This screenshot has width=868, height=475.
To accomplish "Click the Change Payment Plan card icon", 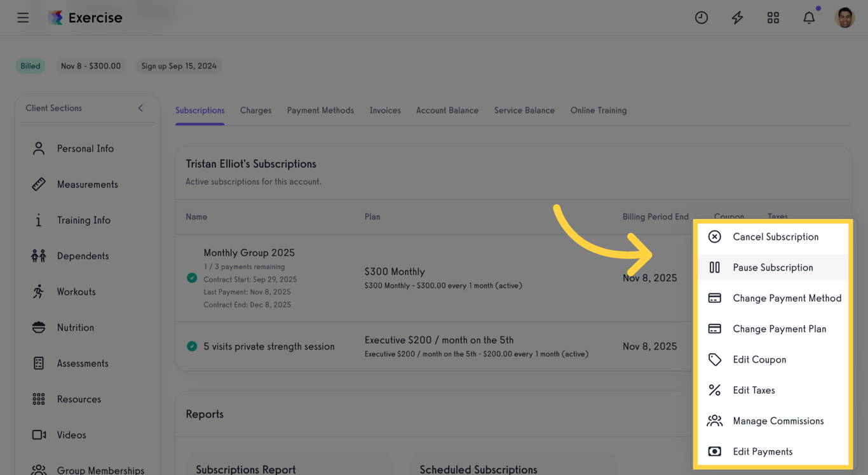I will 715,329.
